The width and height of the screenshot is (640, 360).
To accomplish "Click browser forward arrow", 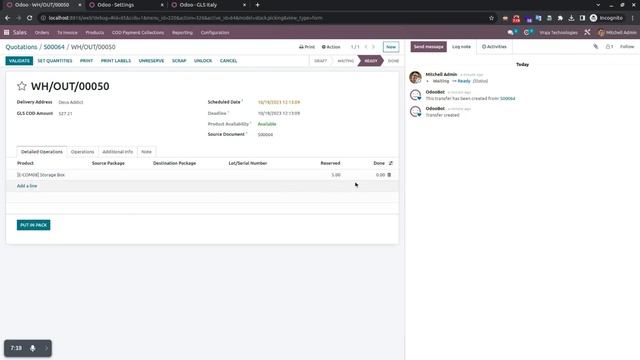I will click(x=18, y=18).
